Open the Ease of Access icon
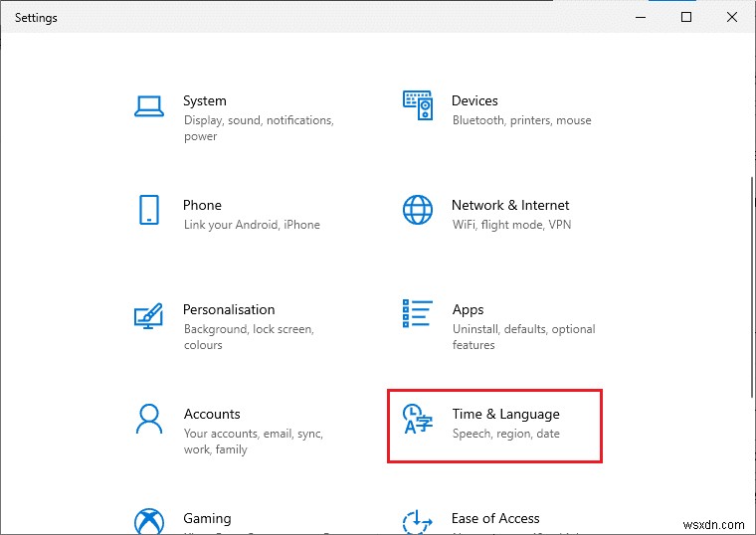Viewport: 756px width, 535px height. tap(418, 522)
